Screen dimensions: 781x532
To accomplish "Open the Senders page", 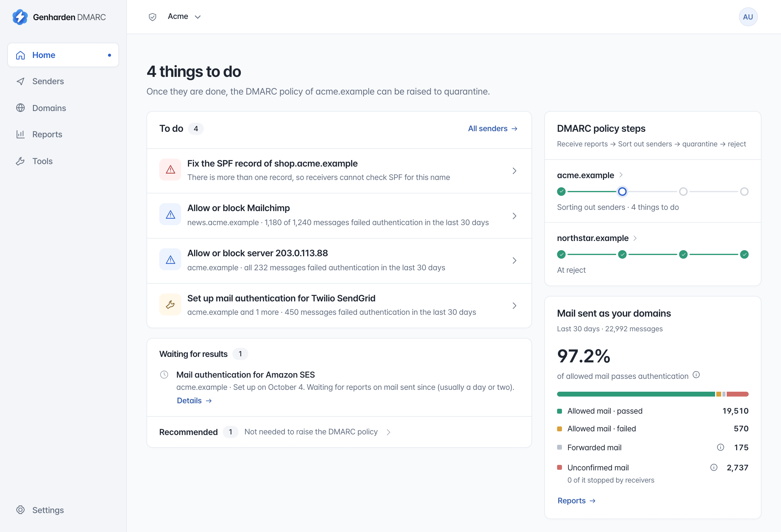I will pos(63,81).
